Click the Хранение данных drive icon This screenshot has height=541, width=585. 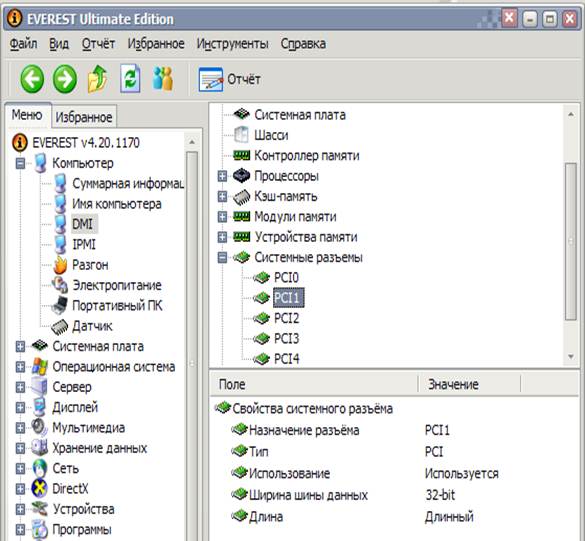[40, 448]
